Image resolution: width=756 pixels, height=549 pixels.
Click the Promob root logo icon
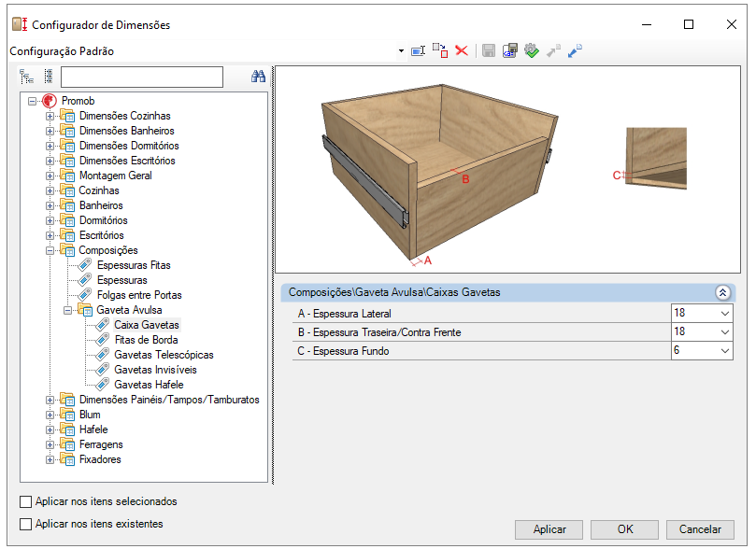[x=50, y=101]
